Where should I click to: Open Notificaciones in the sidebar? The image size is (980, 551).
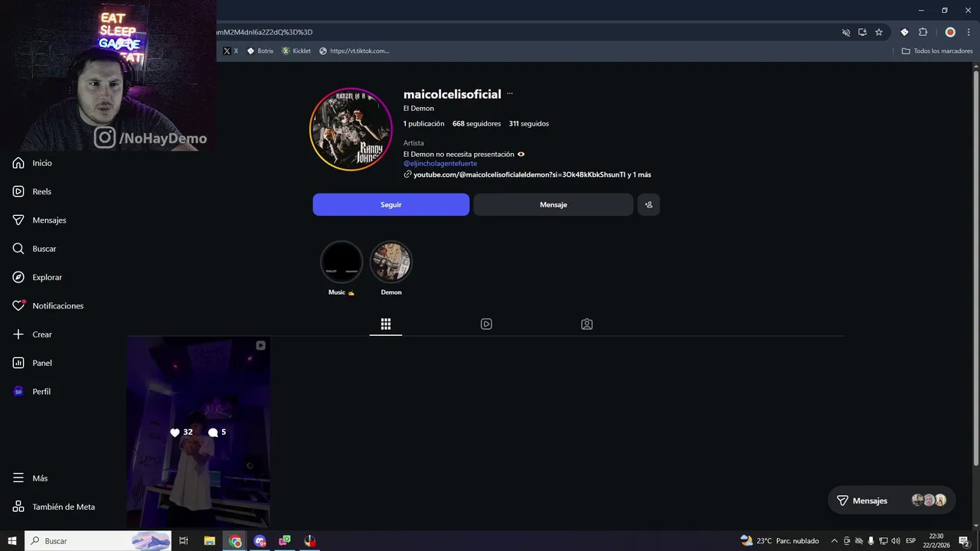pyautogui.click(x=48, y=305)
